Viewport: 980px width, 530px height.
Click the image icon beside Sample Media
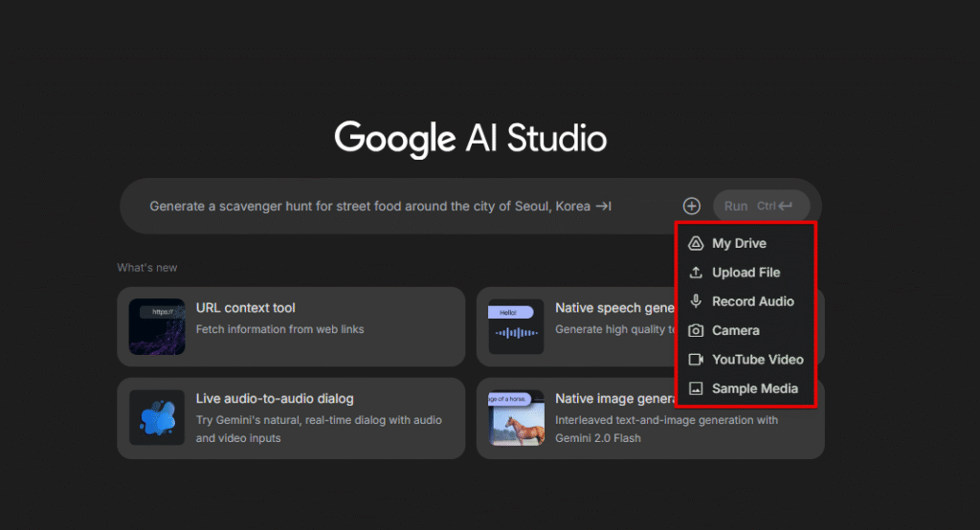click(x=696, y=388)
